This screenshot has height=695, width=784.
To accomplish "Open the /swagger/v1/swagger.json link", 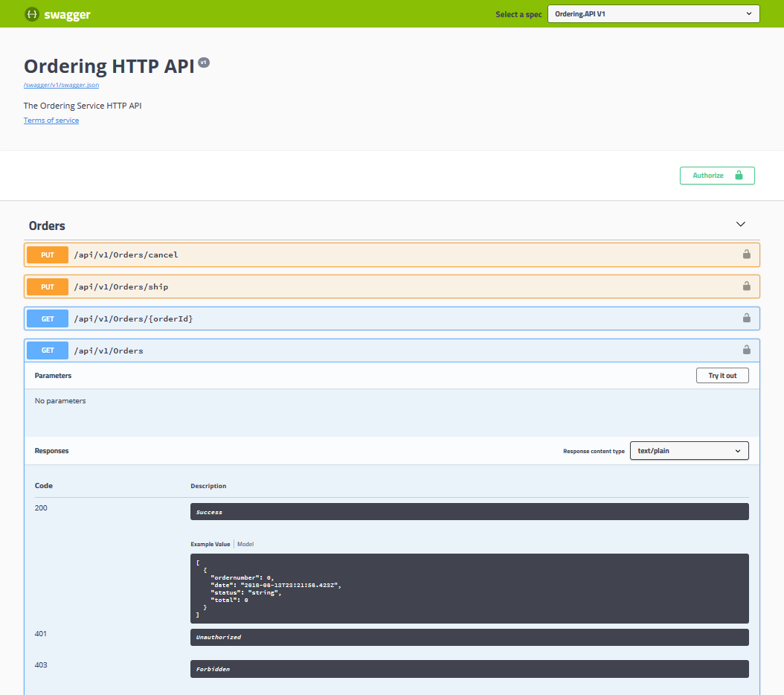I will [x=61, y=85].
